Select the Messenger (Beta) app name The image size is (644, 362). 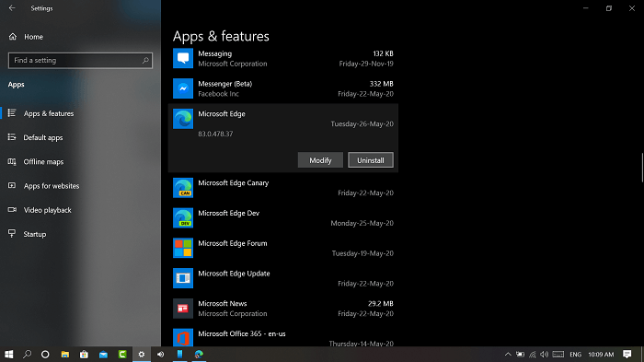point(225,84)
